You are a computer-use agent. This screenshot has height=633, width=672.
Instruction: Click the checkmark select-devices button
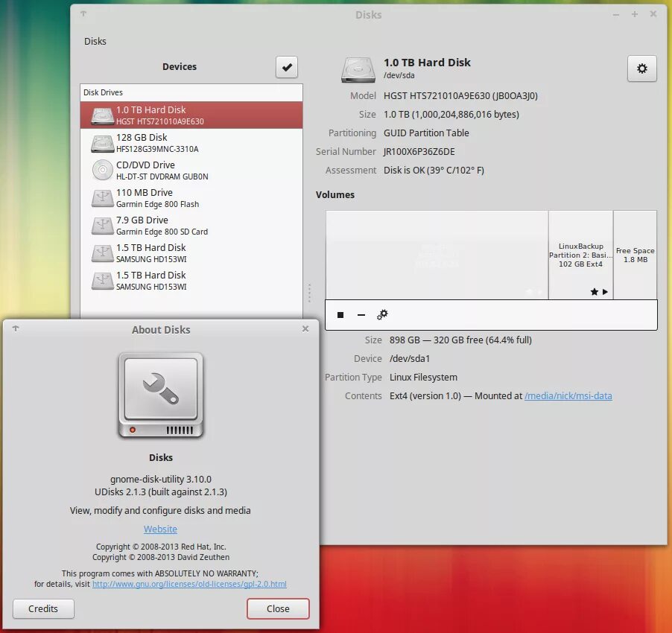tap(287, 67)
